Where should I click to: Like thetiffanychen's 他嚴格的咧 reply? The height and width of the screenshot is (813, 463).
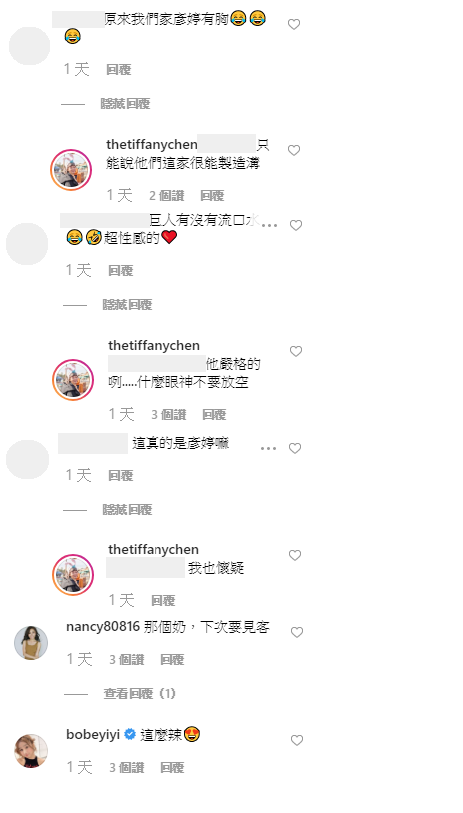tap(296, 352)
